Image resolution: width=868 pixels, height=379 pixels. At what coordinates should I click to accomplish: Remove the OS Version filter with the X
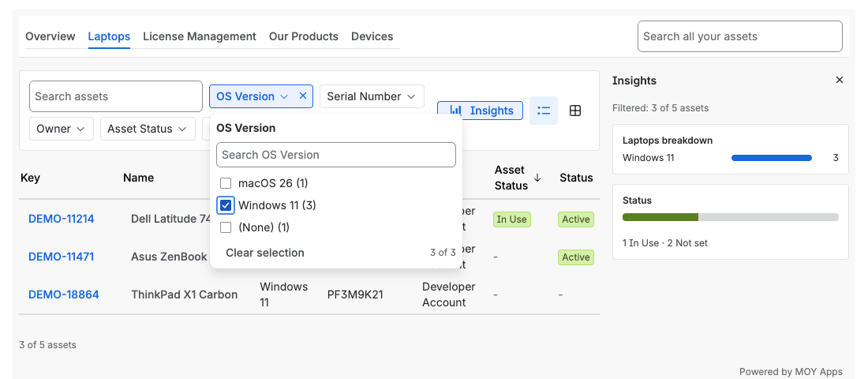coord(303,96)
